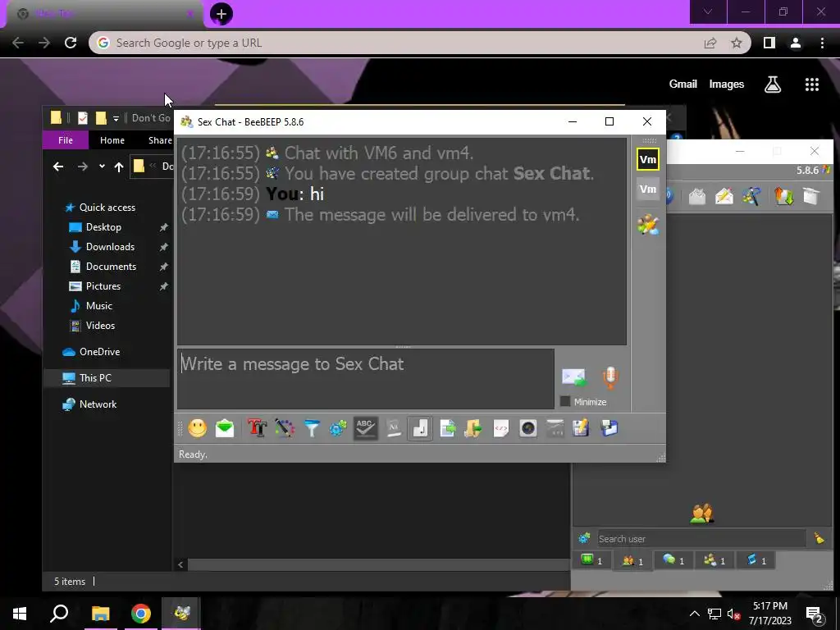Click the send message envelope button
This screenshot has width=840, height=630.
tap(573, 377)
